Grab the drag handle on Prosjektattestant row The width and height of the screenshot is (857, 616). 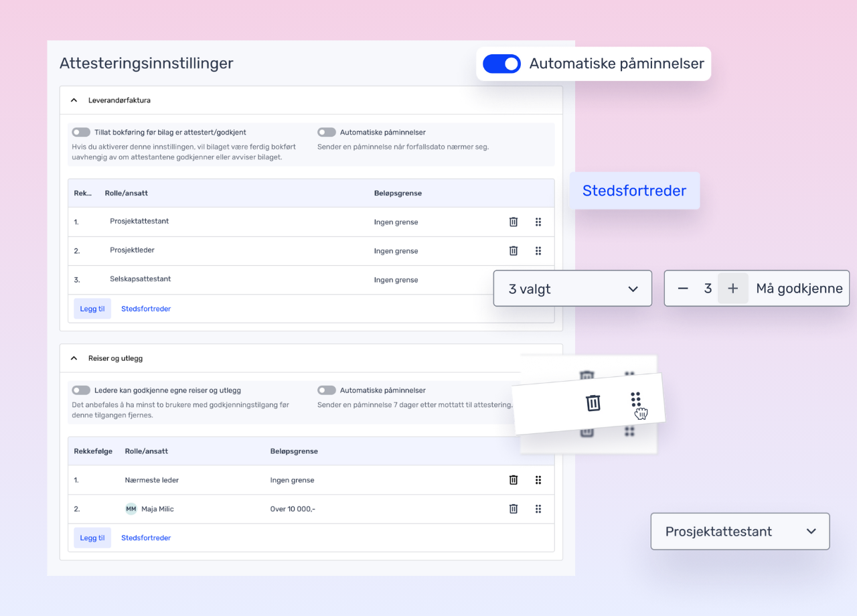(x=538, y=222)
